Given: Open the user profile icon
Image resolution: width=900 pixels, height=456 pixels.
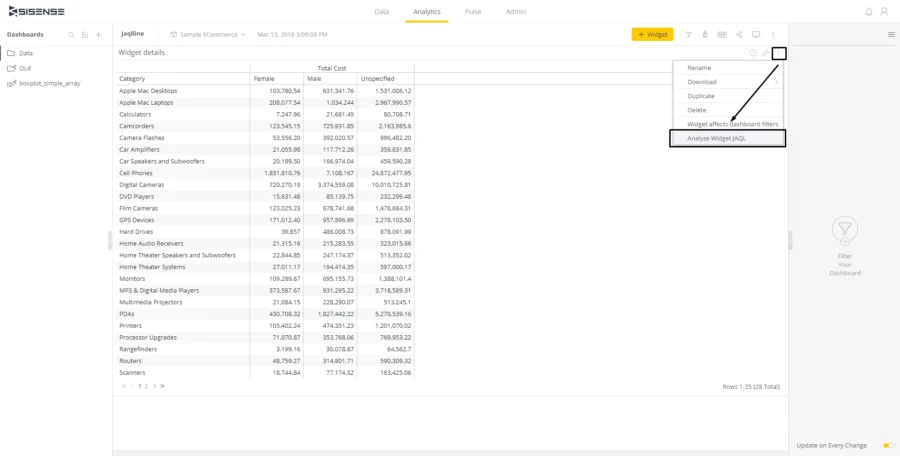Looking at the screenshot, I should point(885,11).
